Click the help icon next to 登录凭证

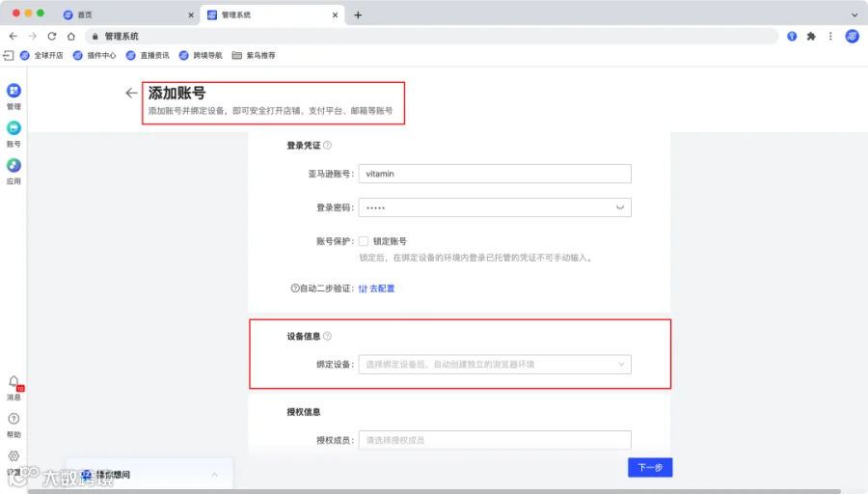[327, 145]
